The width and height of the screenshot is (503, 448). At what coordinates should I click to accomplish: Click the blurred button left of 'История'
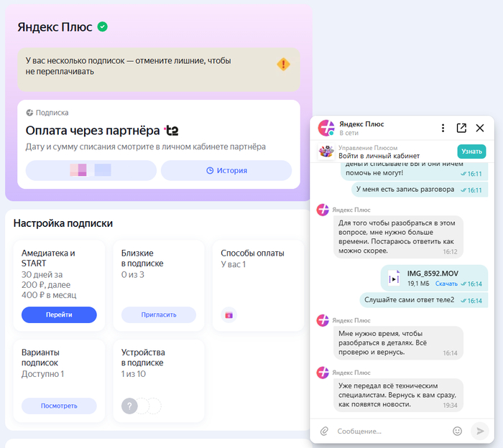91,170
